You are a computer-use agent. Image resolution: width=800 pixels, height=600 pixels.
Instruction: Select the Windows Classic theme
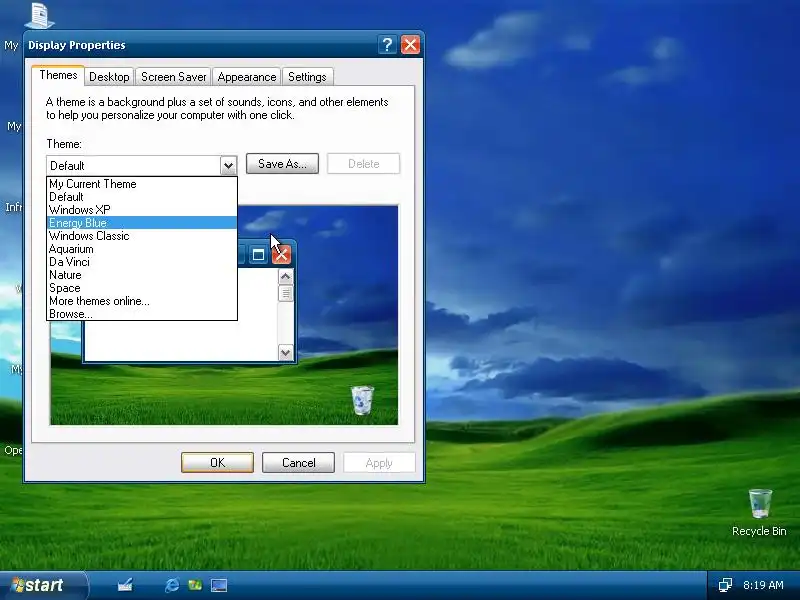tap(142, 236)
